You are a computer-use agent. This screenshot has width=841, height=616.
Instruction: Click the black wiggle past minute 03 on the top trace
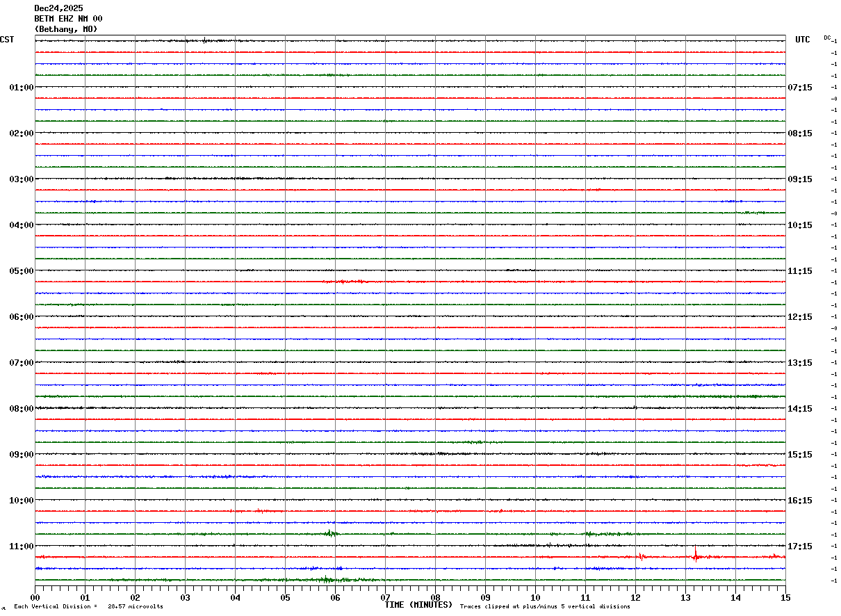[x=205, y=40]
